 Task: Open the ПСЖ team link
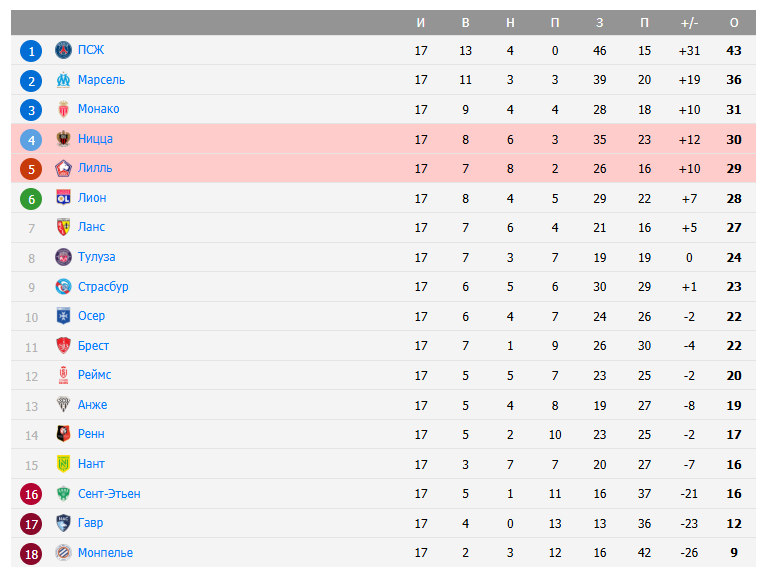[91, 50]
